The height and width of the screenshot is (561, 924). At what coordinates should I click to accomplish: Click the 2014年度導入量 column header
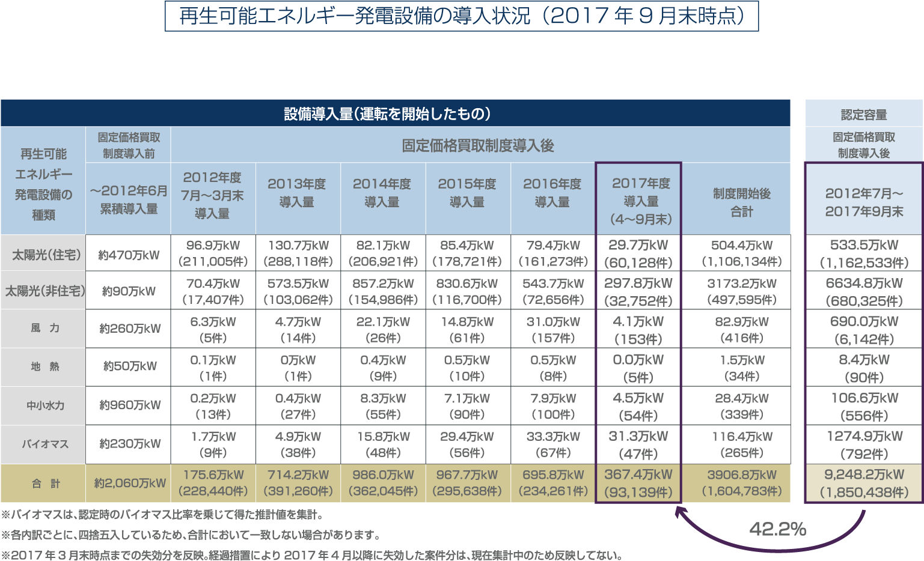tap(383, 199)
